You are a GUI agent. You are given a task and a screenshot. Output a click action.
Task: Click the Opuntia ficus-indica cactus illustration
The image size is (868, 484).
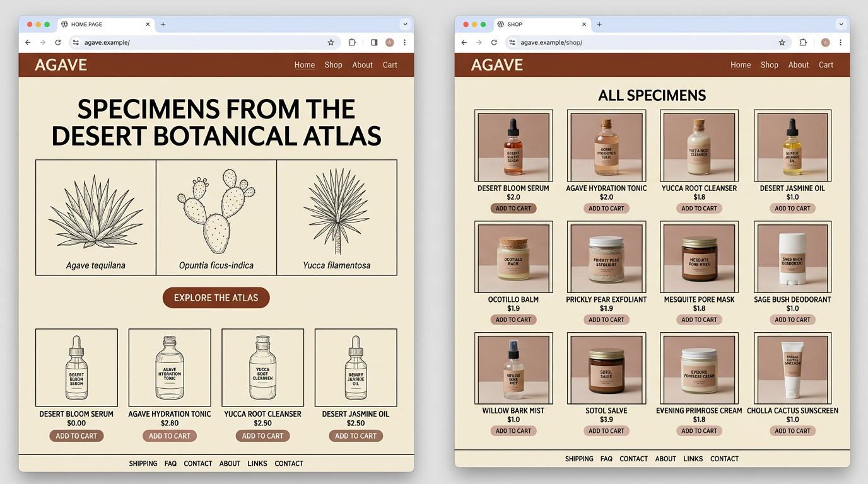coord(216,211)
